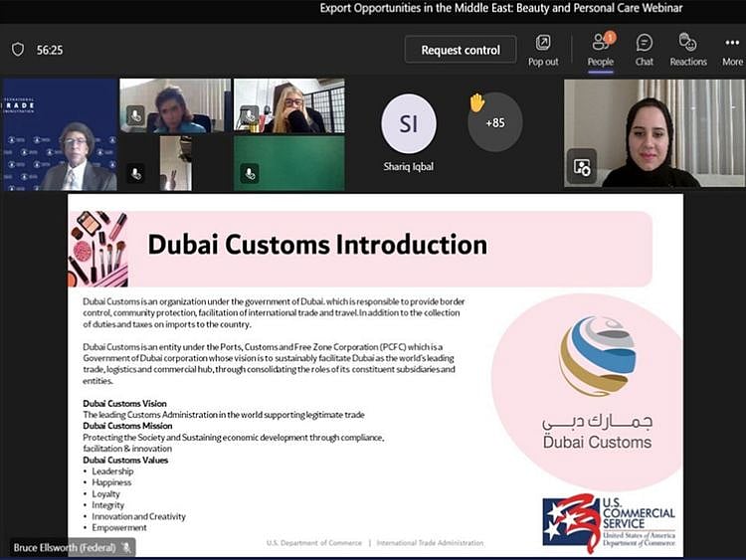
Task: Click the Dubai Customs Vision heading
Action: 124,404
